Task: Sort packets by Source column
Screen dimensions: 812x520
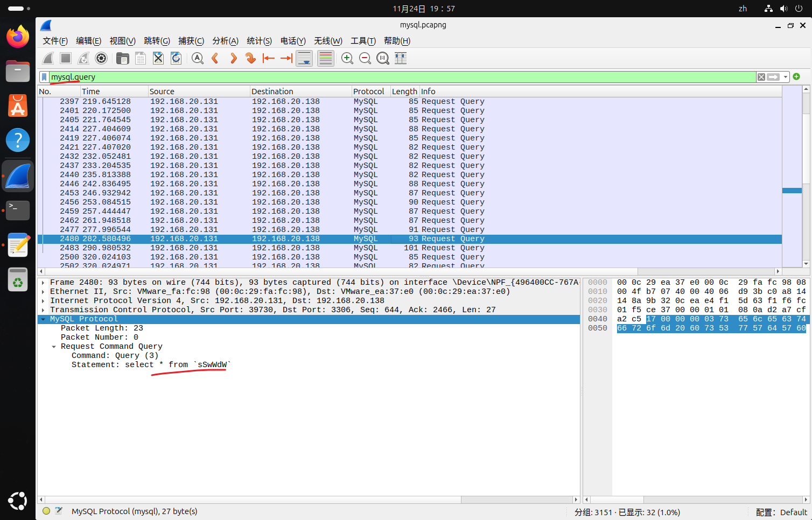Action: pyautogui.click(x=199, y=92)
